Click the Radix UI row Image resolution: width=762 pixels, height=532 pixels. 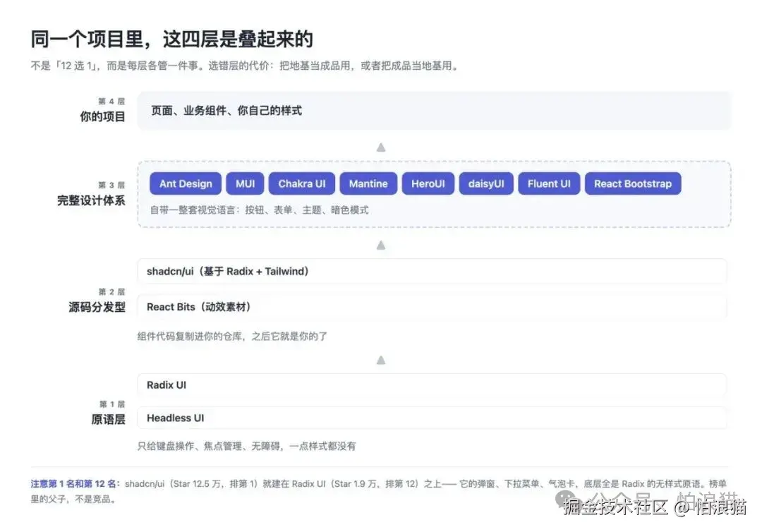point(432,385)
